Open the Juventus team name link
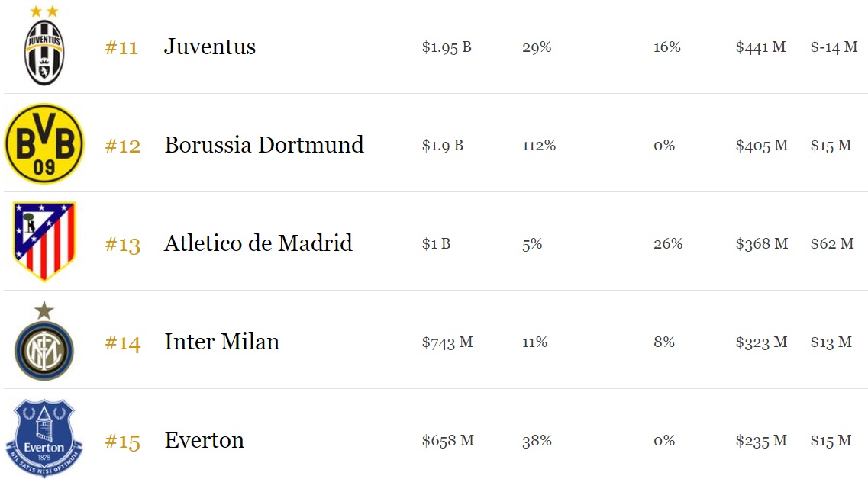 pos(210,47)
